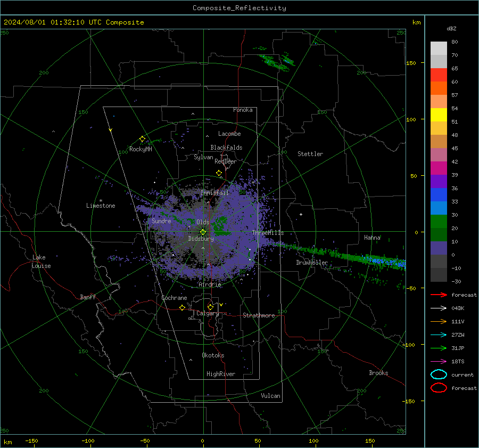
Task: Click the Ponoka map label
Action: pos(243,110)
